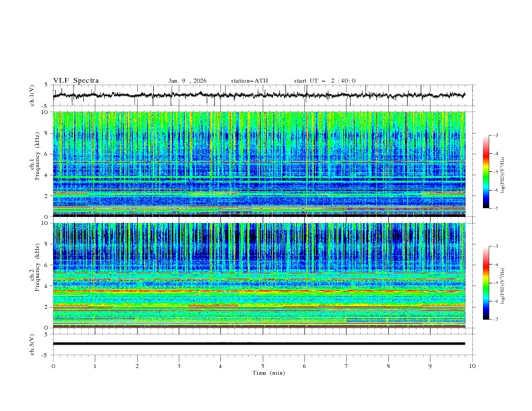This screenshot has height=411, width=532.
Task: Click the ch.1 frequency spectrogram panel
Action: pyautogui.click(x=259, y=164)
